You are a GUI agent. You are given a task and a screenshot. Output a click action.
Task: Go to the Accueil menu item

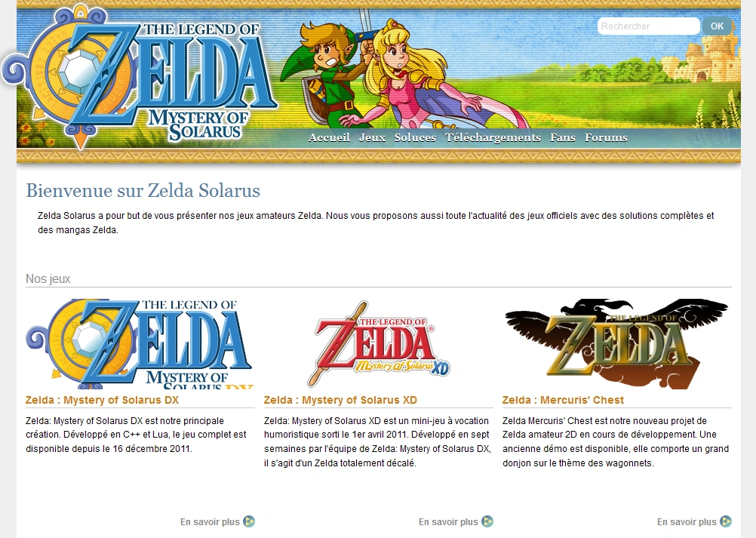tap(329, 137)
